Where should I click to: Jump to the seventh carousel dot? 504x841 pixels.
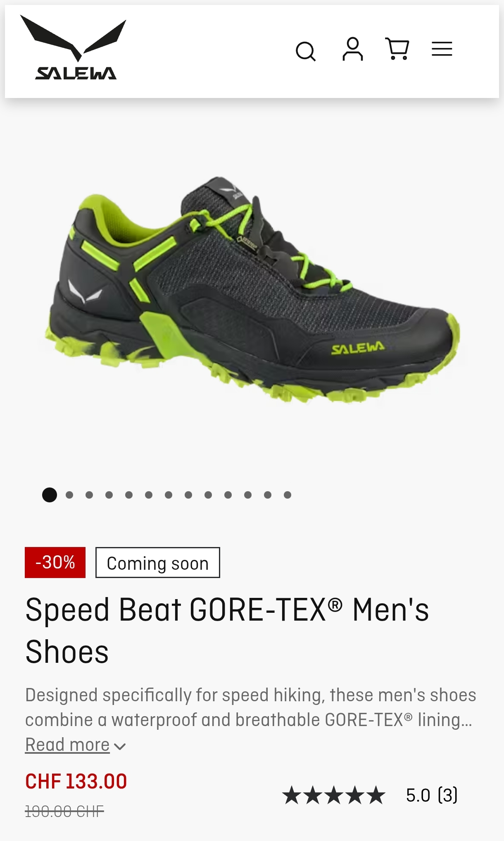pyautogui.click(x=169, y=495)
